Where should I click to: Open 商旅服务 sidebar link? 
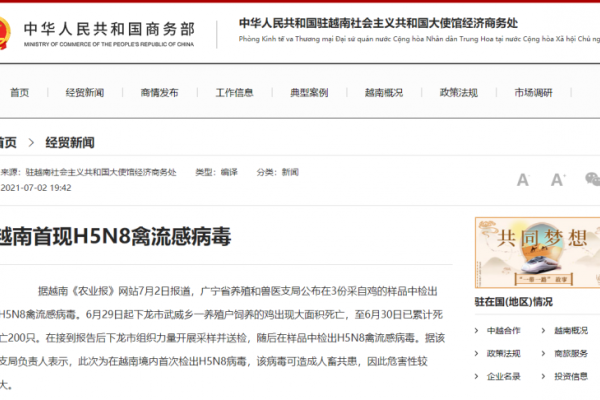point(571,354)
